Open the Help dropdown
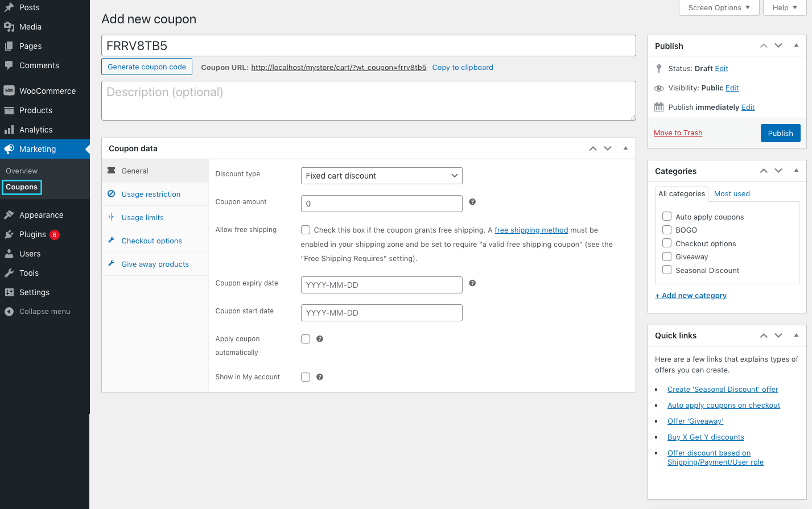 [785, 7]
